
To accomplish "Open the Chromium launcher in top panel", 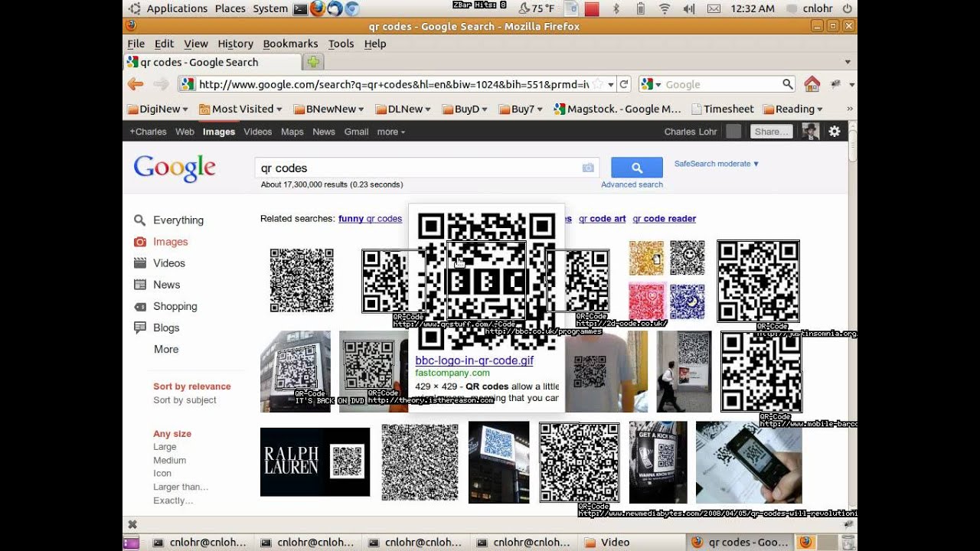I will [352, 8].
